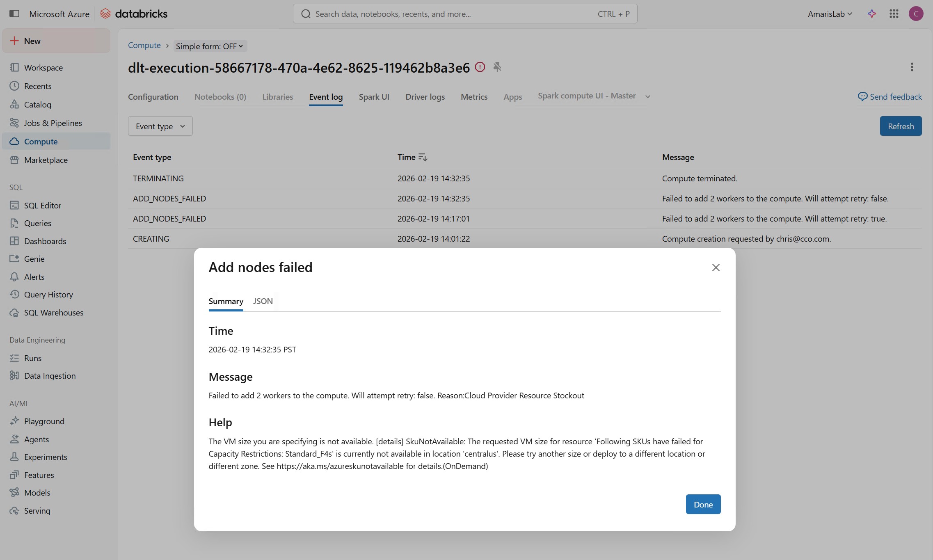Open the compute three-dot overflow menu

coord(912,67)
